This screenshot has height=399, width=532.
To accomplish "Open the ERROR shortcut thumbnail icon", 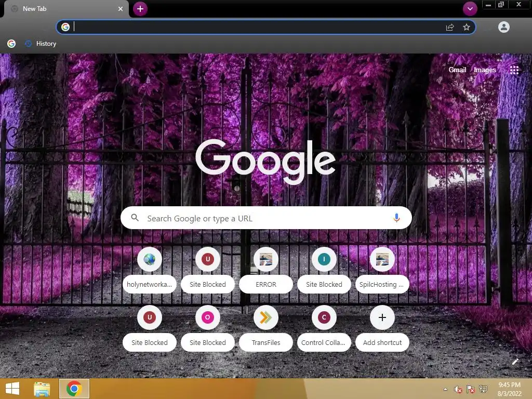I will [x=266, y=260].
